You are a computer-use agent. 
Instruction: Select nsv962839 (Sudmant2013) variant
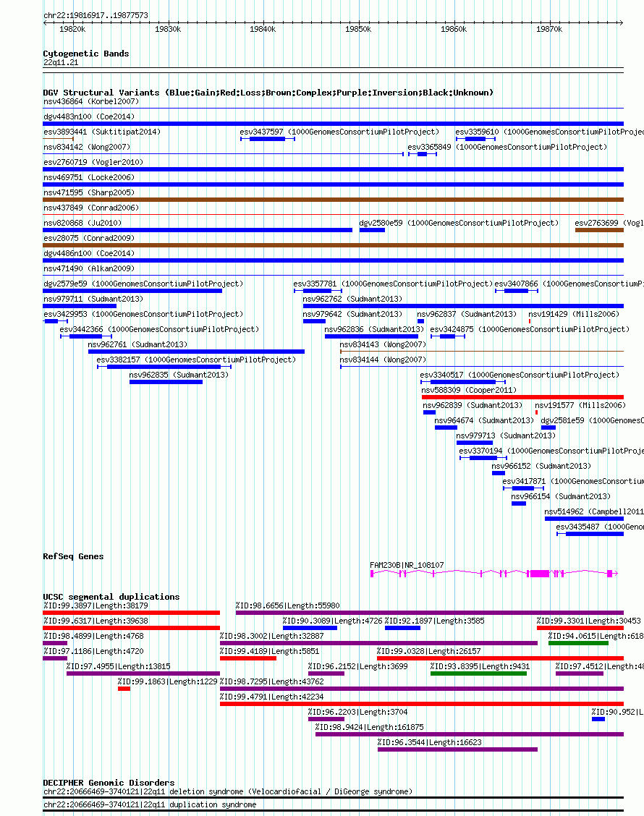[473, 405]
